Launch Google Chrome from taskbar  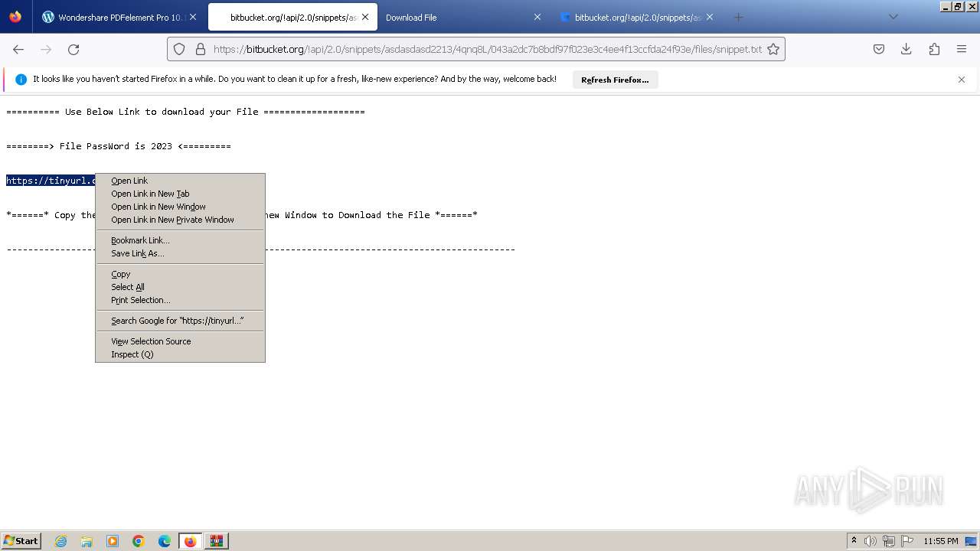[139, 541]
